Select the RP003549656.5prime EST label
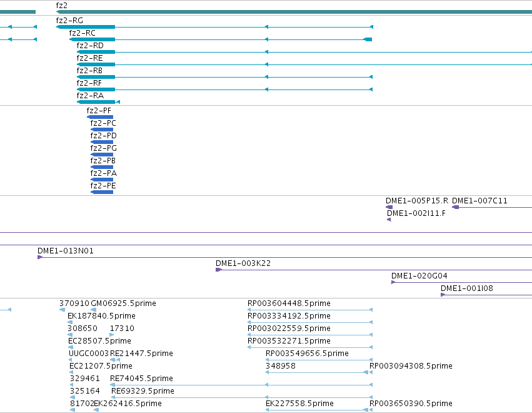The image size is (532, 413). (x=307, y=354)
